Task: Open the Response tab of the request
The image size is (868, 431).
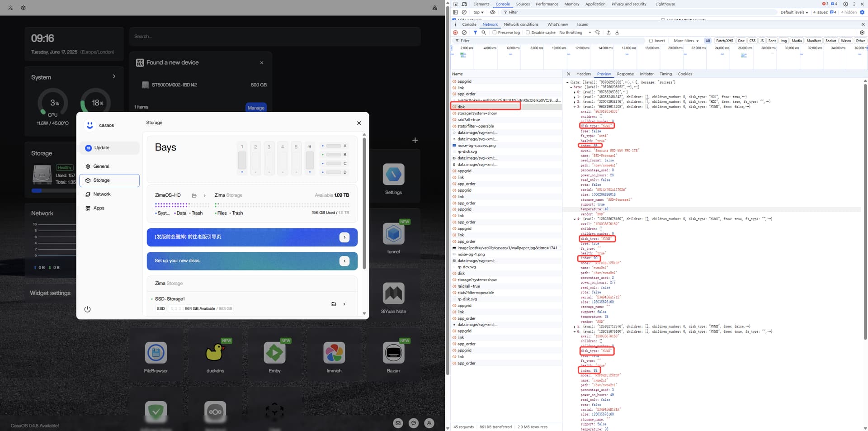Action: [625, 74]
